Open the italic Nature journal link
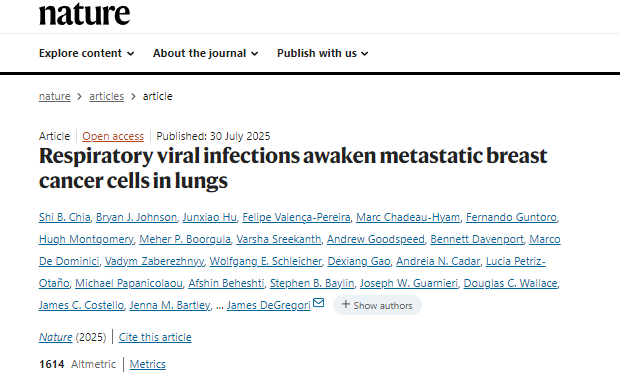The width and height of the screenshot is (620, 372). (55, 337)
